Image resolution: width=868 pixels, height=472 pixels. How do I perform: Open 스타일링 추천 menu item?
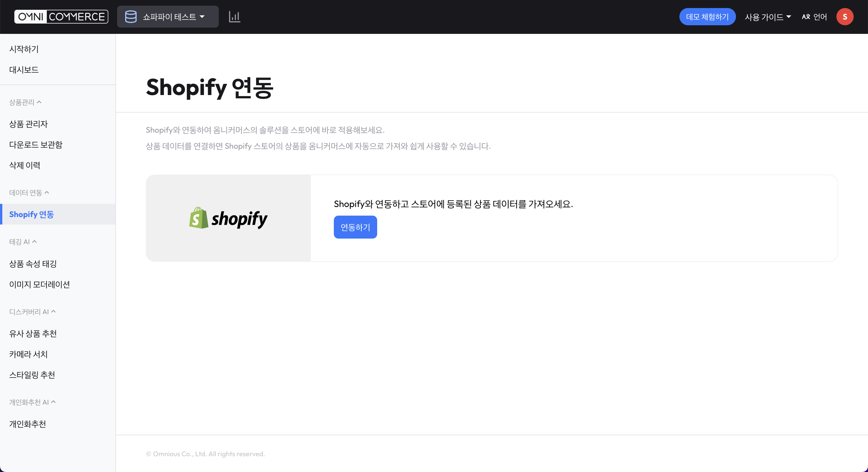click(32, 375)
